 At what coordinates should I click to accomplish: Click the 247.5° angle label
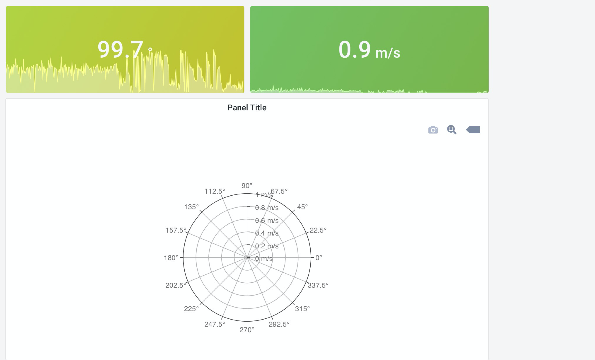pyautogui.click(x=215, y=324)
